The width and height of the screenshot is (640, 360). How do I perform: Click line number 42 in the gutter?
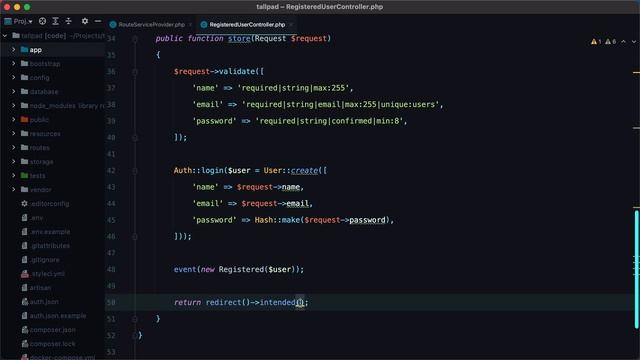coord(111,171)
